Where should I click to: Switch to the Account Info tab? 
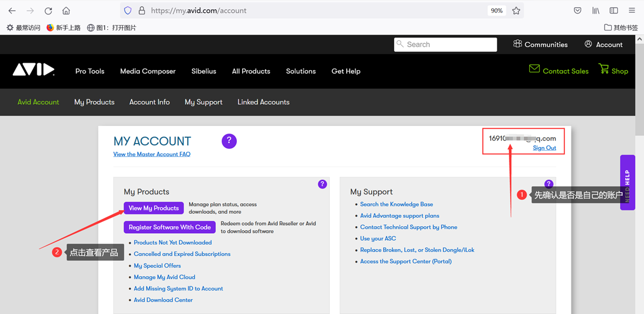[149, 102]
